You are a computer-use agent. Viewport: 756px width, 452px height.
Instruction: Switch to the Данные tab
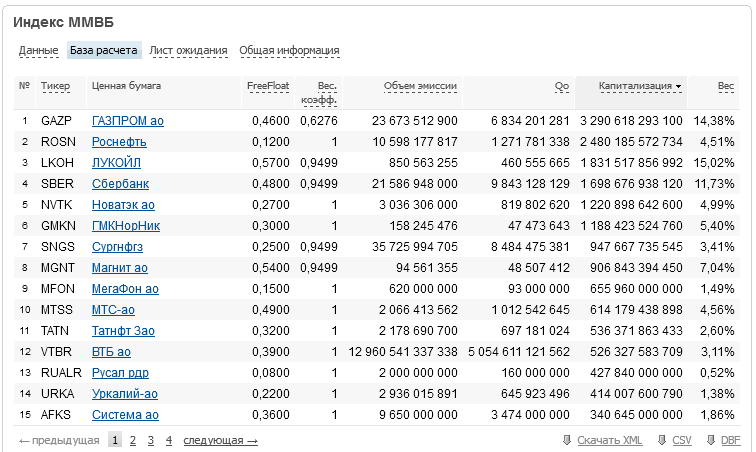click(x=39, y=50)
